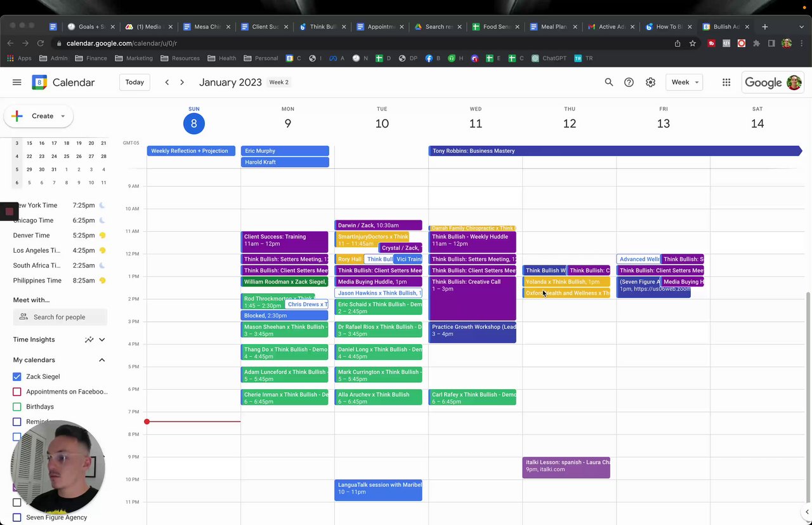Toggle the Chrome side panel icon
812x525 pixels.
771,43
